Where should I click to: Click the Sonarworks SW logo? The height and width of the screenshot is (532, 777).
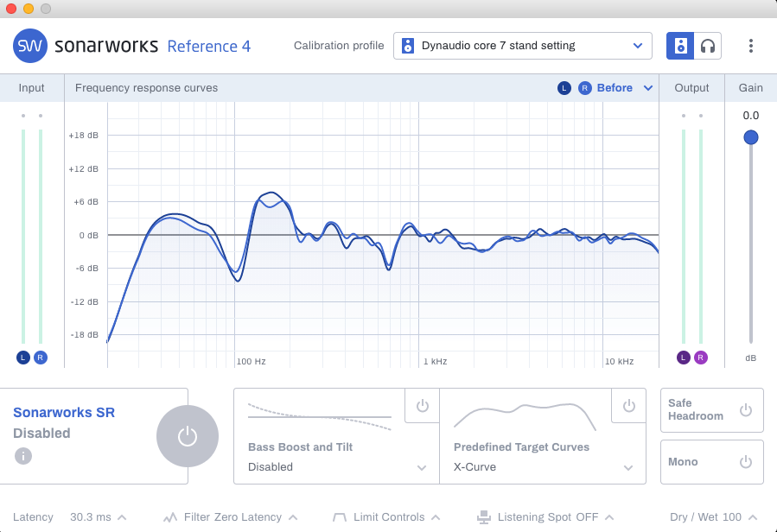point(30,46)
